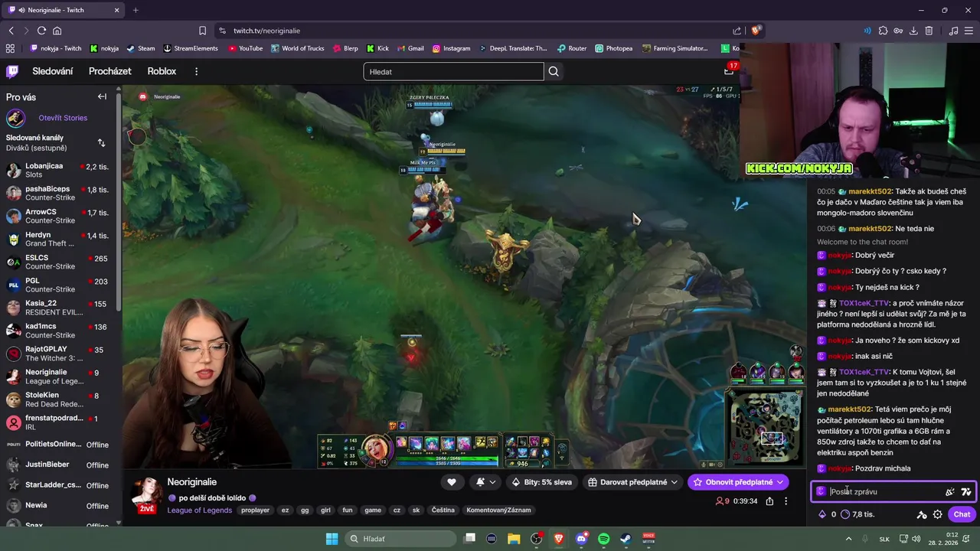Click the Windows Start button

click(332, 539)
